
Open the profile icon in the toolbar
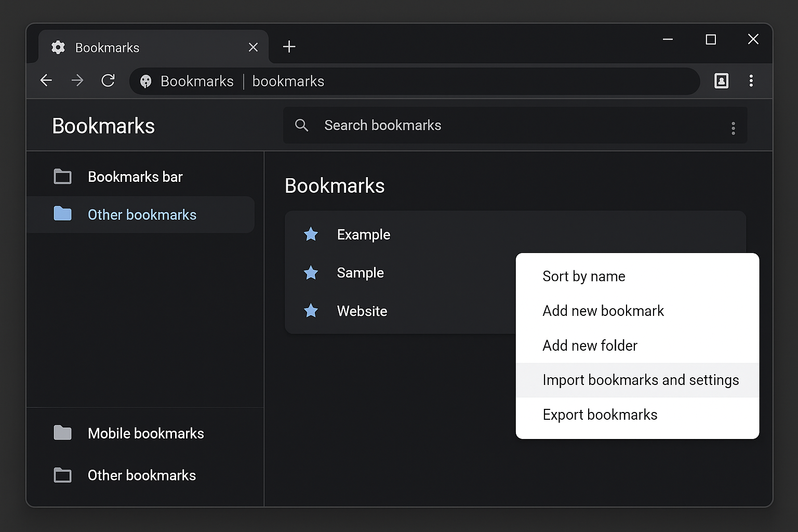(x=722, y=81)
